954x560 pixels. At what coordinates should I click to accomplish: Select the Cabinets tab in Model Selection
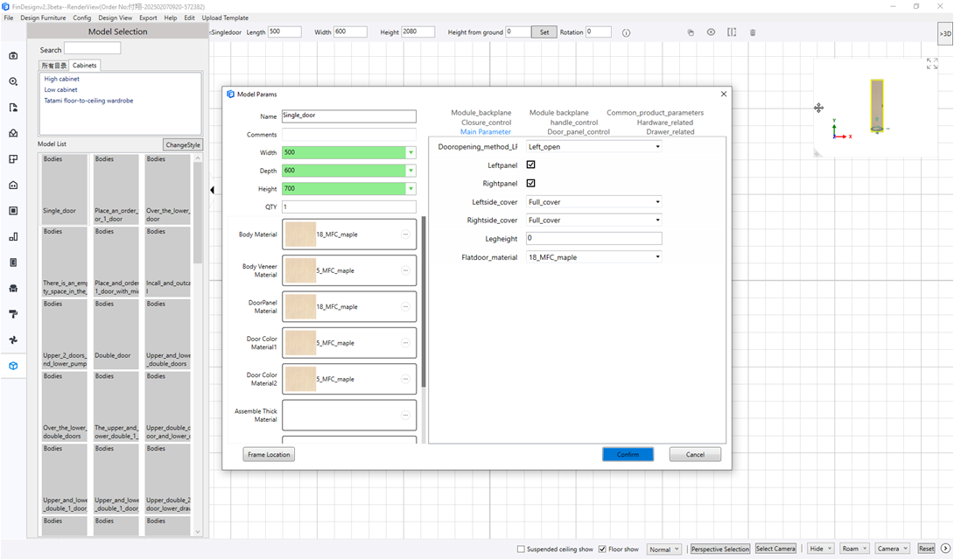tap(85, 65)
